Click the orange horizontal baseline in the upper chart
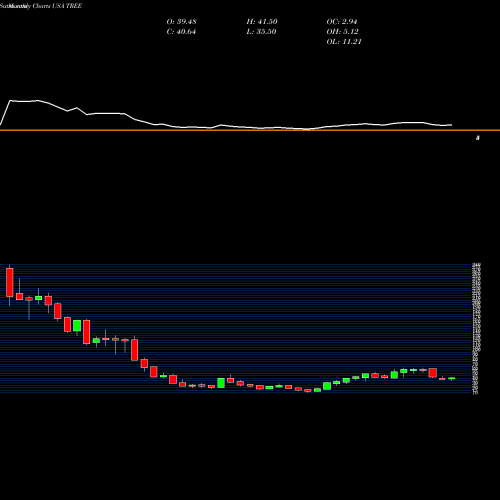The image size is (500, 500). [250, 130]
